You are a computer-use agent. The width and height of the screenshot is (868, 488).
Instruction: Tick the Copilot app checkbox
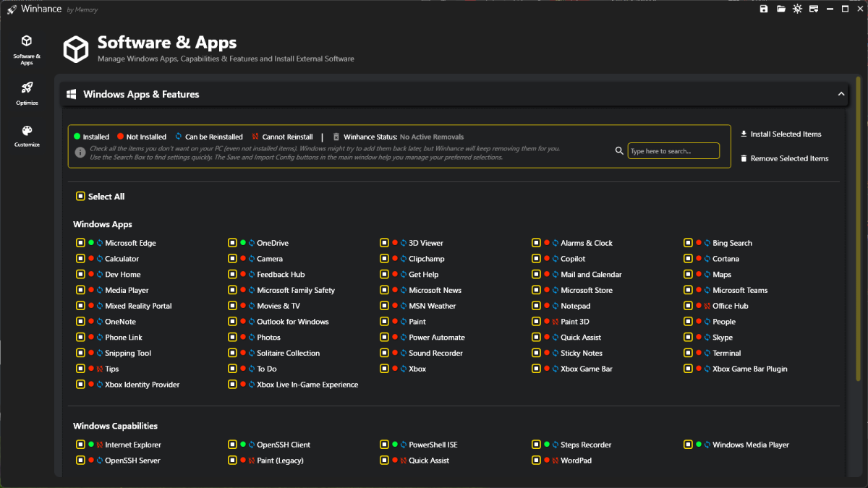[536, 259]
